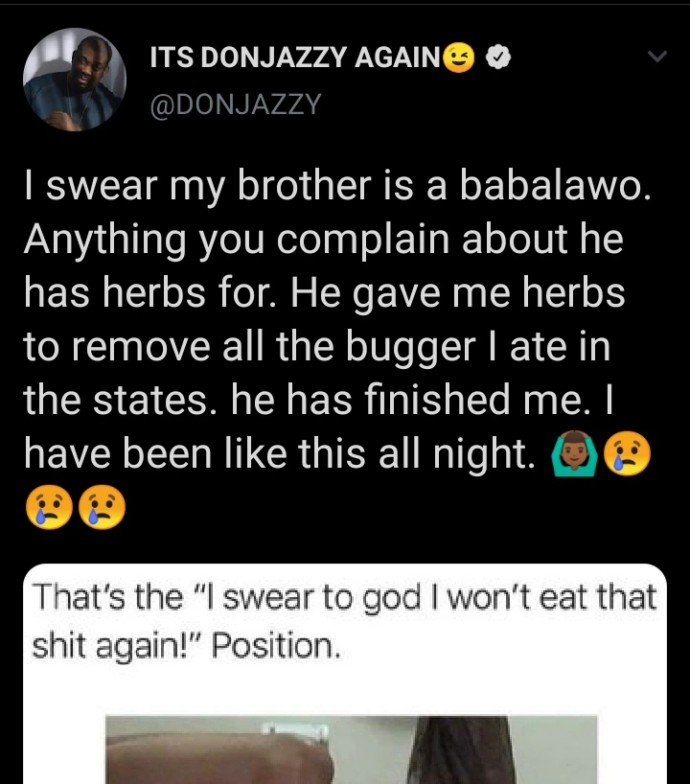Viewport: 690px width, 784px height.
Task: Click the phrase "has herbs for" in tweet
Action: 140,294
